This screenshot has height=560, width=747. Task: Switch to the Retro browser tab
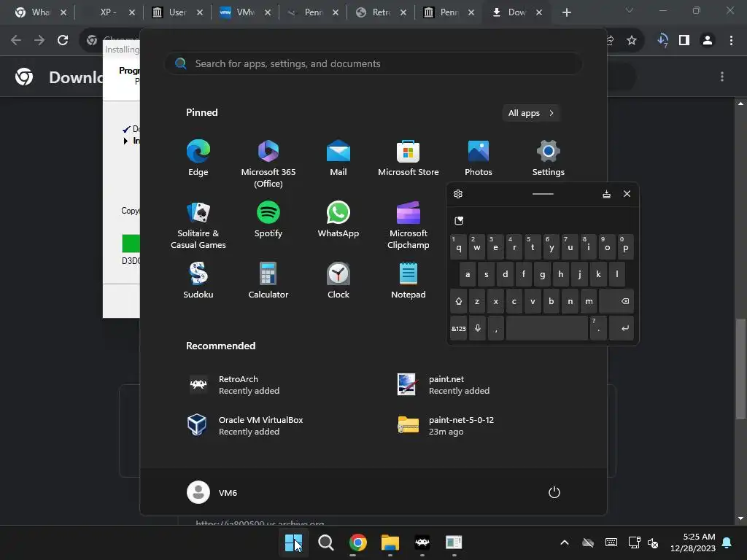(x=381, y=12)
